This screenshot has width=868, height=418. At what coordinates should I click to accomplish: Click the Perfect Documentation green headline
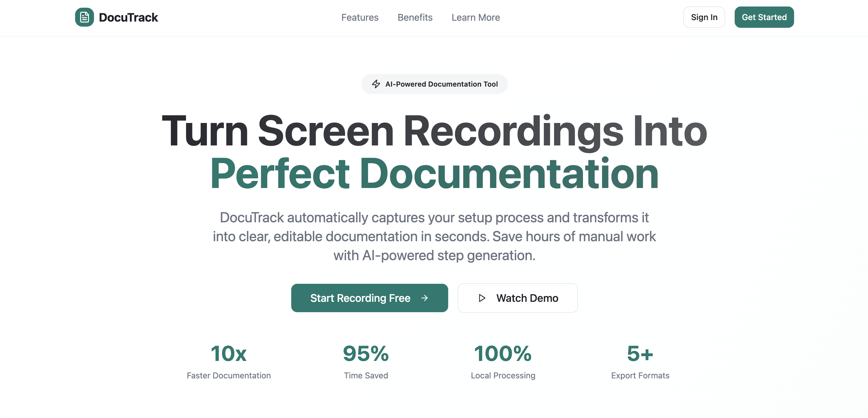(434, 174)
